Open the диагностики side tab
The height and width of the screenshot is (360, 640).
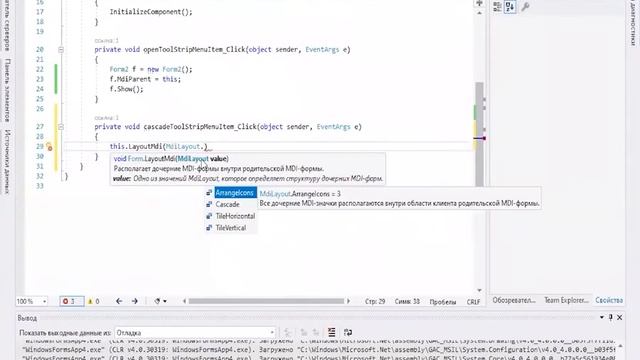632,22
